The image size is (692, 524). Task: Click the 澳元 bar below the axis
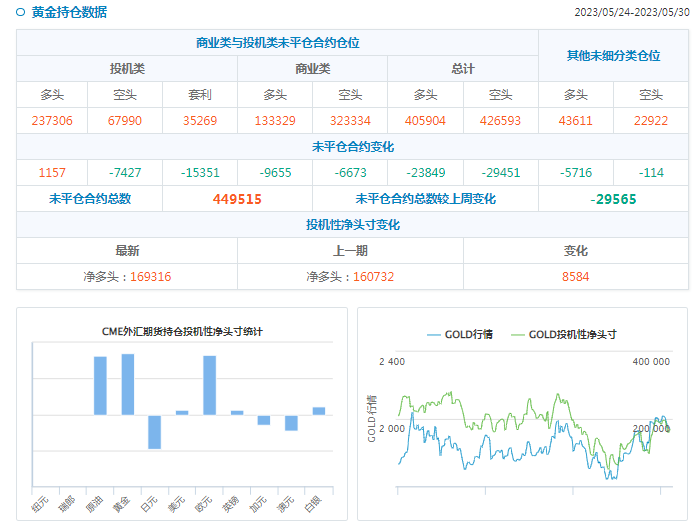pos(291,423)
